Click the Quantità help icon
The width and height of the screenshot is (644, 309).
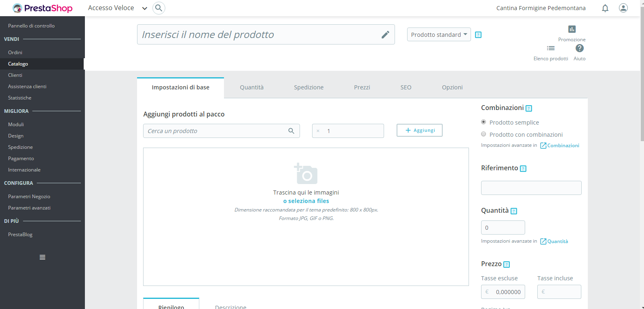coord(514,211)
